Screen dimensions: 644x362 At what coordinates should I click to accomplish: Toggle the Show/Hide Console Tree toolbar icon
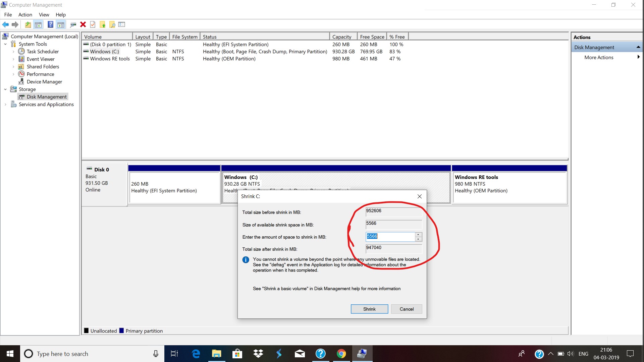point(38,24)
